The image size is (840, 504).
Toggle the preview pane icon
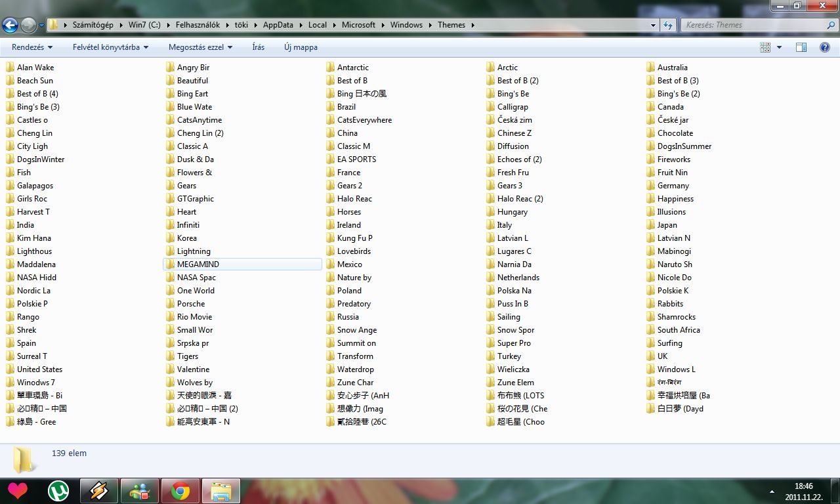pyautogui.click(x=801, y=47)
